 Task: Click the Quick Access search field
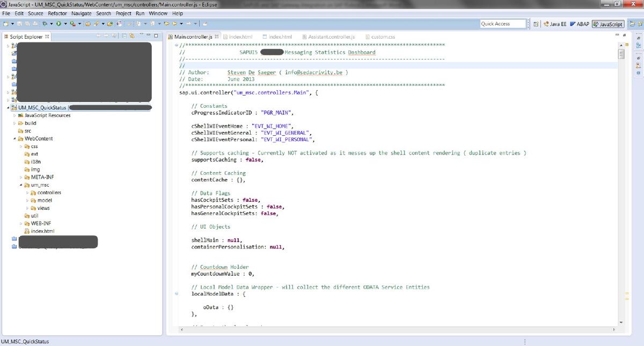502,24
